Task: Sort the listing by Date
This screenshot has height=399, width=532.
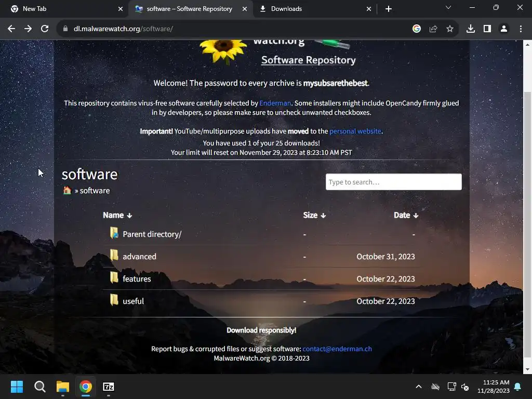Action: tap(406, 215)
